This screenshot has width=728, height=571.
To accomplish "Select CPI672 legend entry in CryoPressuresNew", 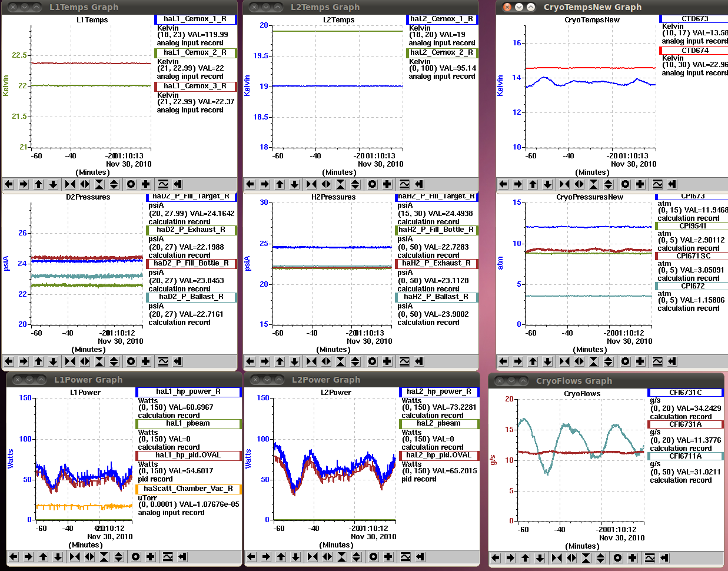I will [692, 286].
